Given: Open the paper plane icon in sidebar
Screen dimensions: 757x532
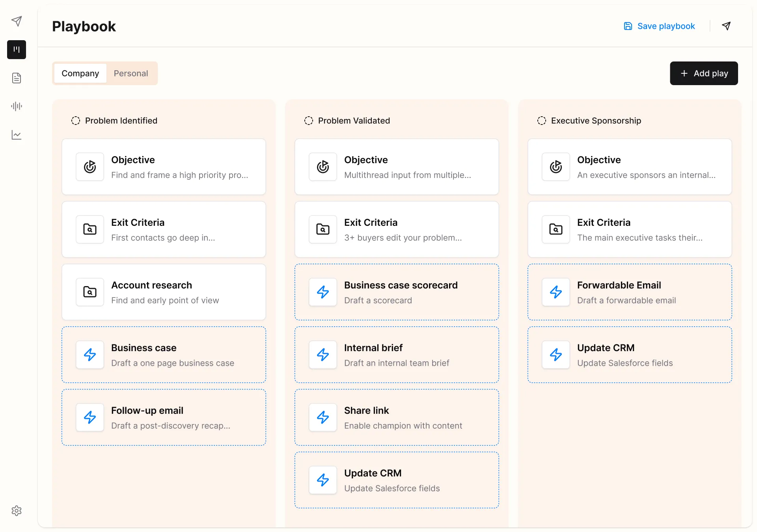Looking at the screenshot, I should [x=17, y=21].
